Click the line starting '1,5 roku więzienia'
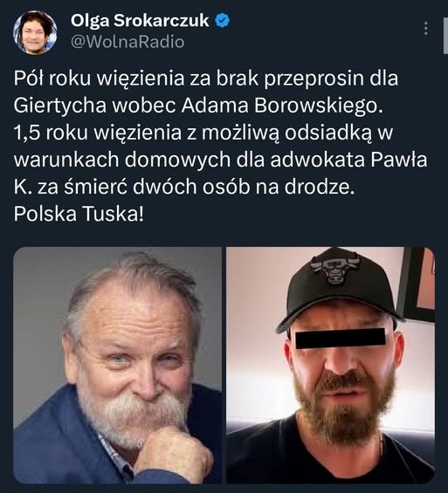This screenshot has height=493, width=448. pyautogui.click(x=203, y=133)
